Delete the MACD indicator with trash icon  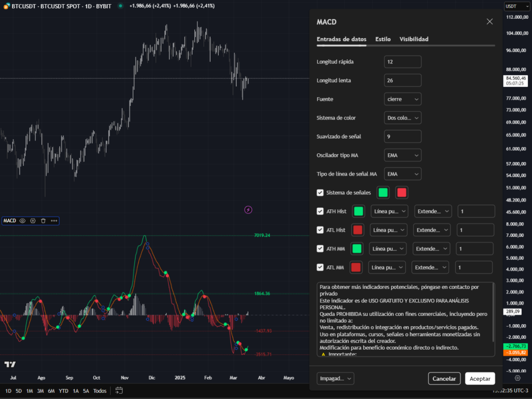(43, 221)
